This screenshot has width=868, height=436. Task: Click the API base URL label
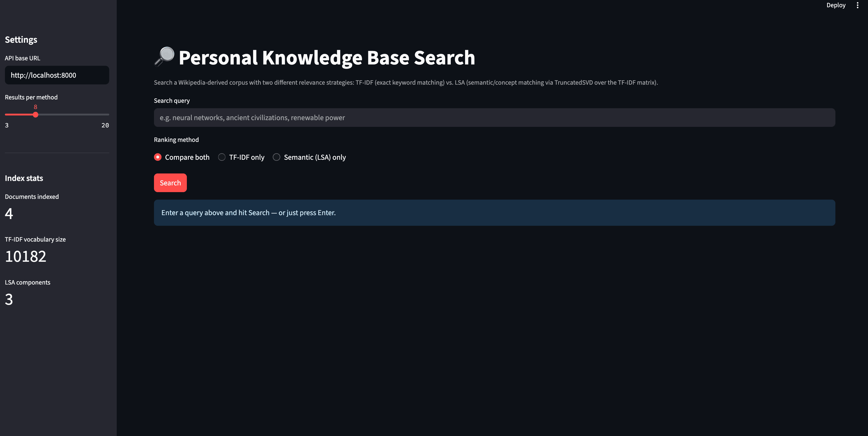(x=22, y=58)
